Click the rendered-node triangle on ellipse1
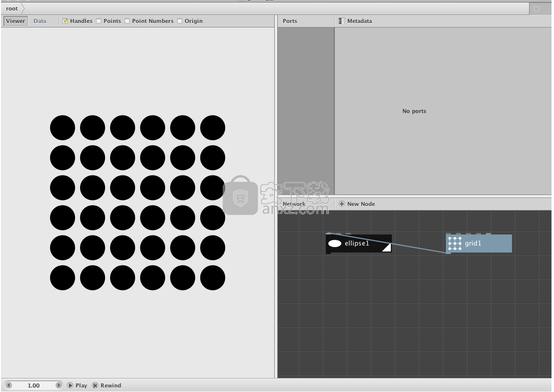Viewport: 554px width, 392px height. tap(387, 247)
